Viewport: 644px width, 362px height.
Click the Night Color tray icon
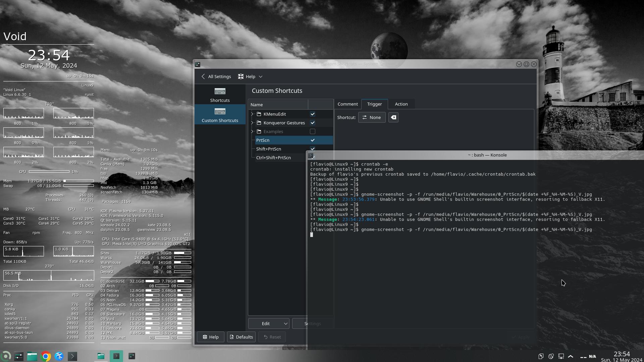tap(551, 356)
